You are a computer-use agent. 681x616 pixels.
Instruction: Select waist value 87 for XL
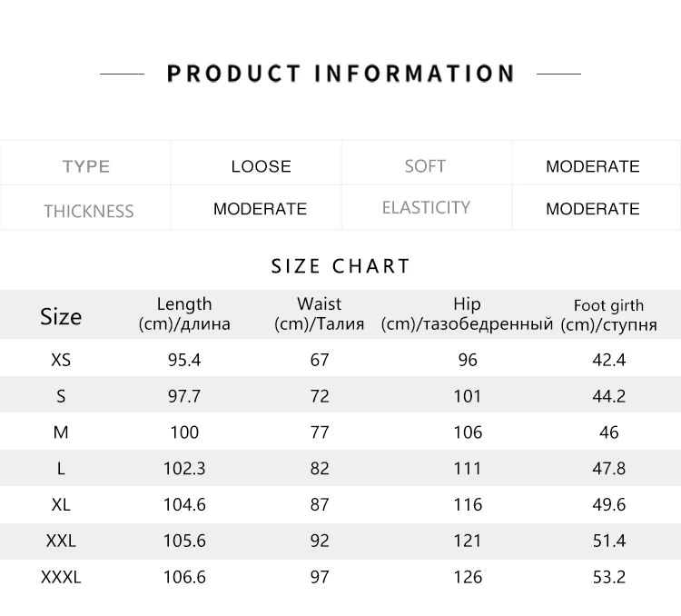320,504
